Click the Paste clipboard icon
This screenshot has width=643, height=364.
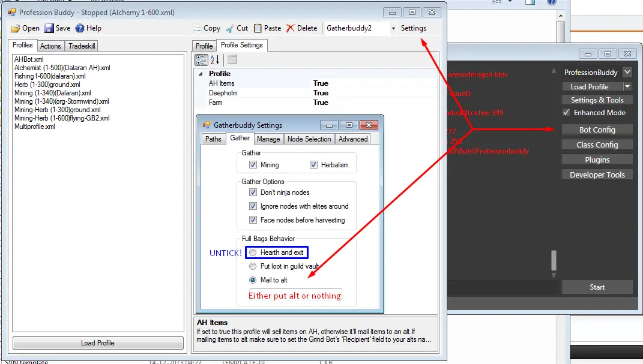tap(258, 28)
